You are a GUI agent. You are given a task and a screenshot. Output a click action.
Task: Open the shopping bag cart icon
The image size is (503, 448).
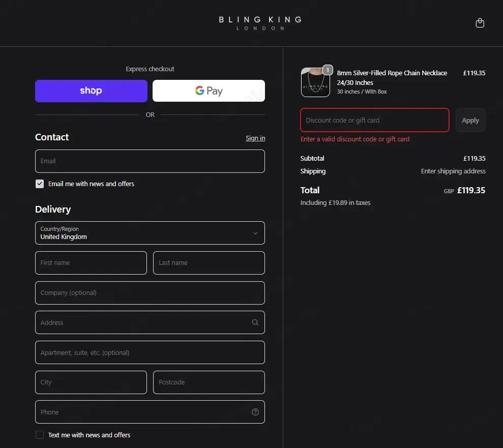point(480,23)
